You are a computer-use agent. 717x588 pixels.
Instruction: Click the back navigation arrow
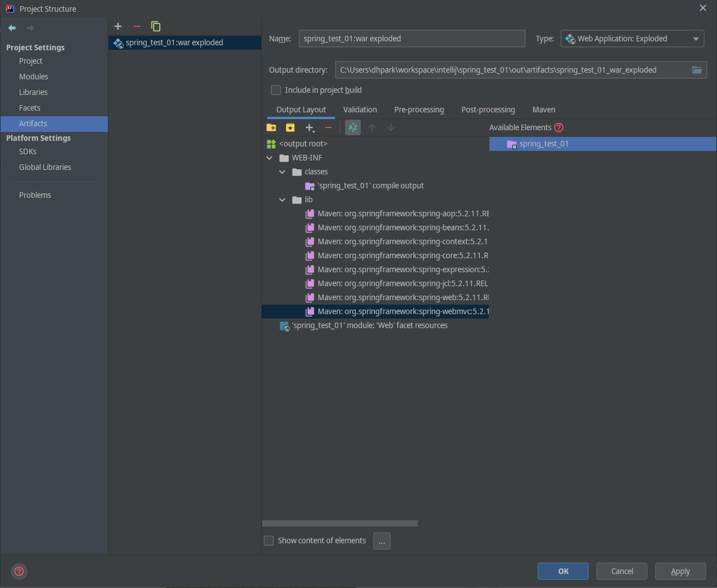pyautogui.click(x=12, y=28)
